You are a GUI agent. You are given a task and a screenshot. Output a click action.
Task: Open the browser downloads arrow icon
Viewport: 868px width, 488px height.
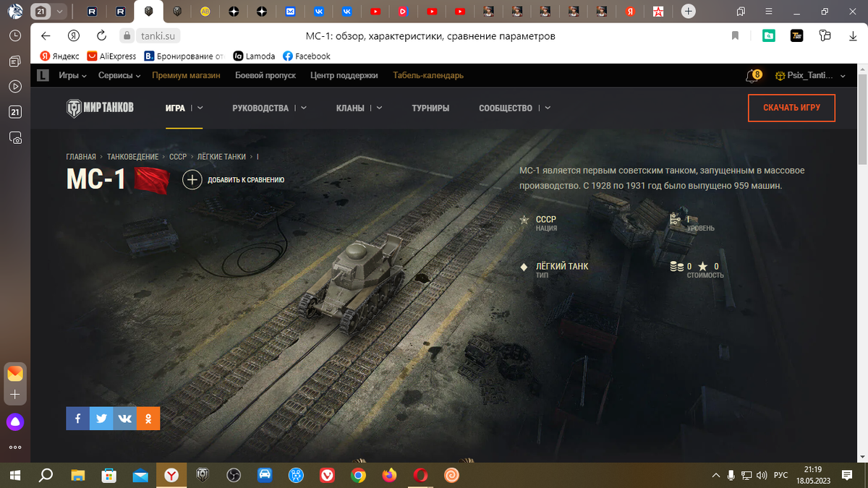(x=854, y=36)
